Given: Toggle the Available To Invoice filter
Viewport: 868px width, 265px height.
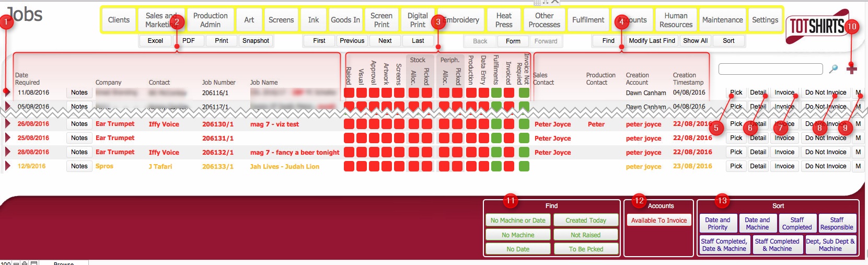Looking at the screenshot, I should tap(658, 221).
